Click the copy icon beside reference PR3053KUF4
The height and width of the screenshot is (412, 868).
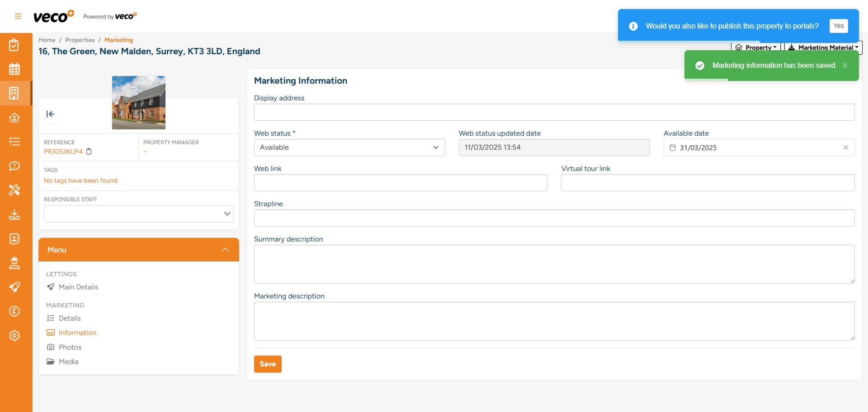89,152
